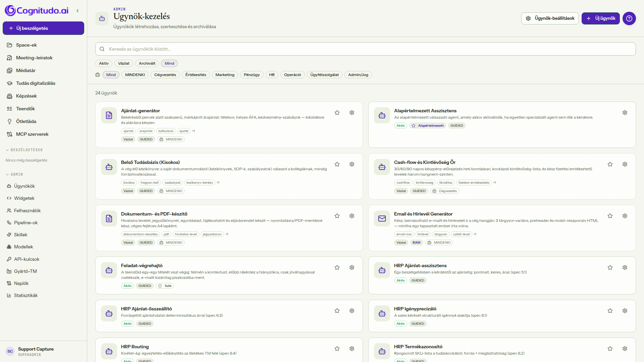Screen dimensions: 644x362
Task: Open Ügynök-beállítások settings button
Action: coord(550,18)
